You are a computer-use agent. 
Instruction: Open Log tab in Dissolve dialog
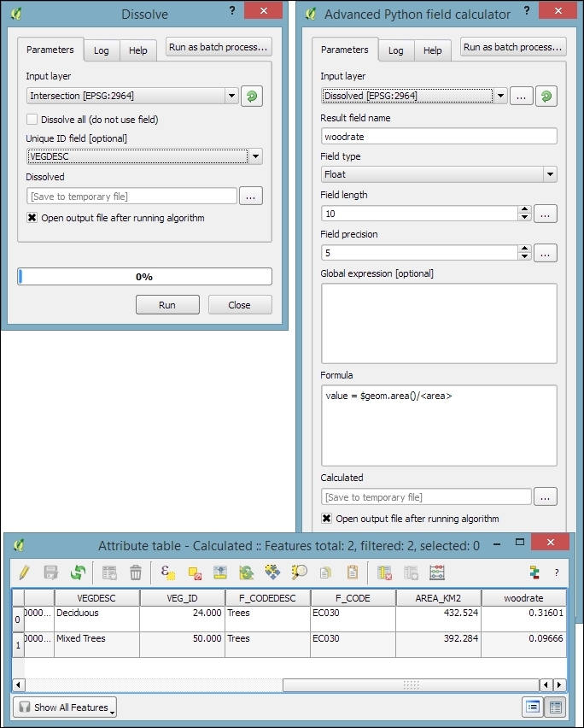(101, 50)
